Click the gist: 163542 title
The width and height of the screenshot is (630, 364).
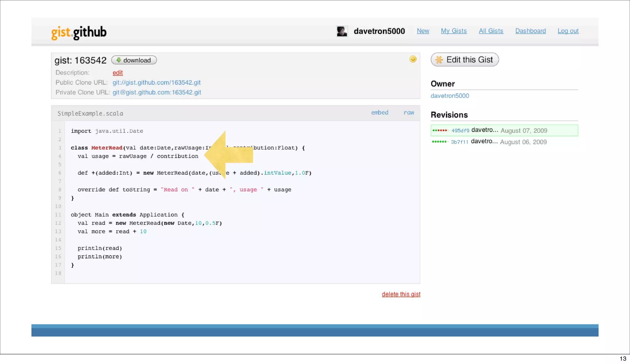tap(81, 60)
